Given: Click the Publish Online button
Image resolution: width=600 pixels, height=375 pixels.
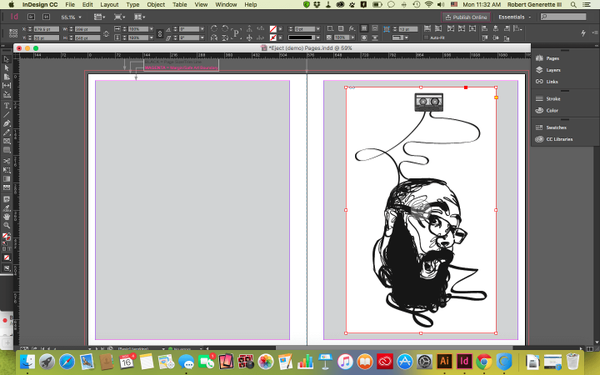Looking at the screenshot, I should tap(466, 17).
